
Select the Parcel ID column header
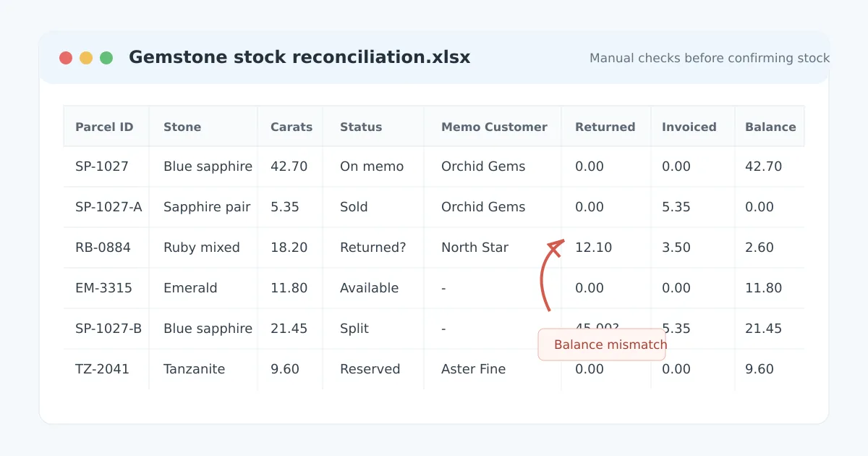coord(106,127)
